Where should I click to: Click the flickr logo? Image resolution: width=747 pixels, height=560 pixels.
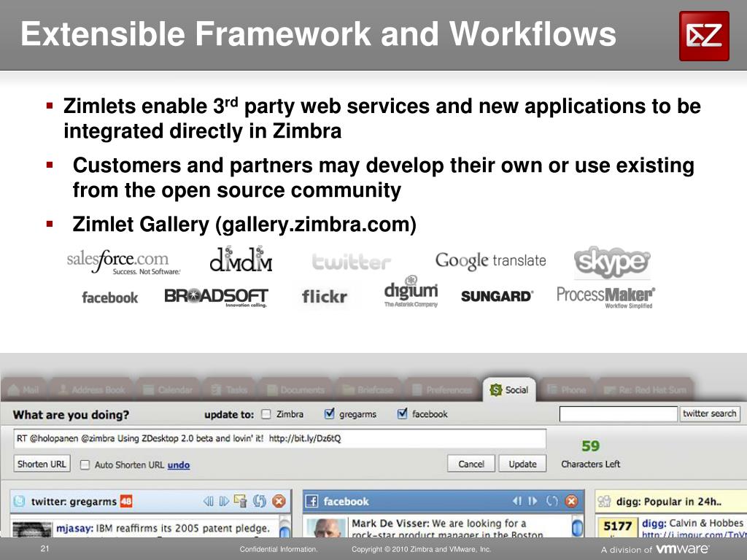[325, 297]
